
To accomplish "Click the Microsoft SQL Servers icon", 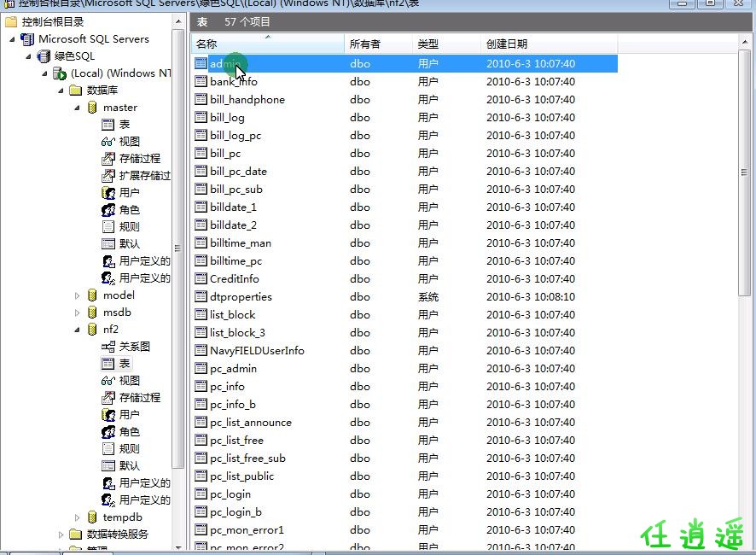I will click(27, 39).
